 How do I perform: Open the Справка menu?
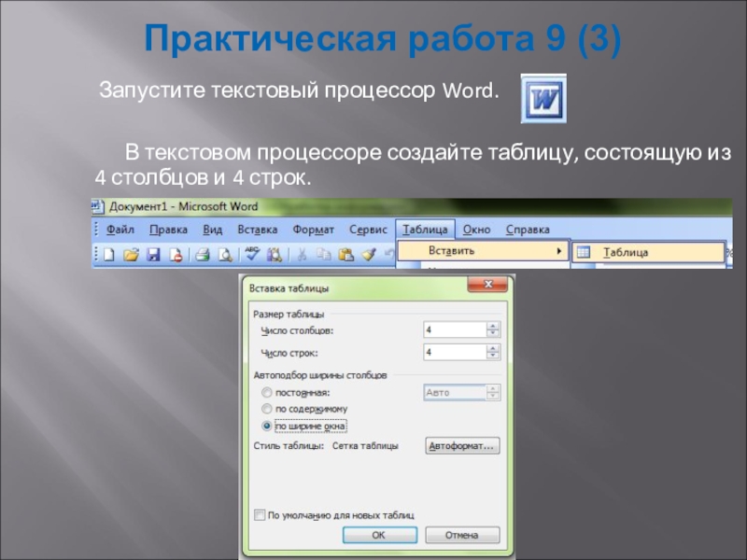click(x=528, y=230)
